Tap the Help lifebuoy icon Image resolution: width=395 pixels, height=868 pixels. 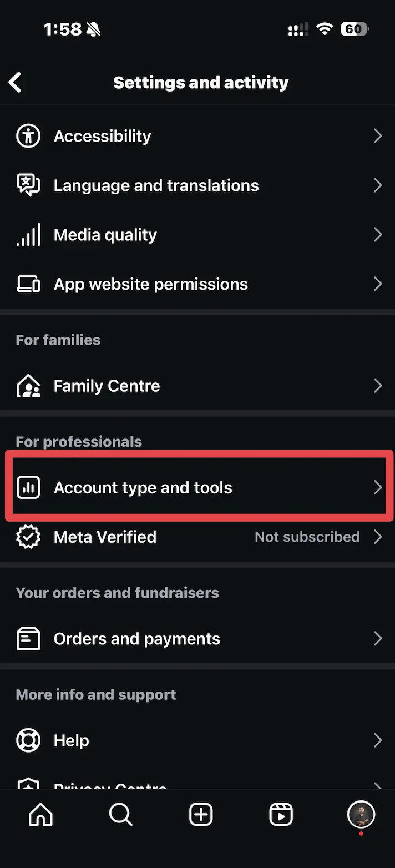[28, 740]
